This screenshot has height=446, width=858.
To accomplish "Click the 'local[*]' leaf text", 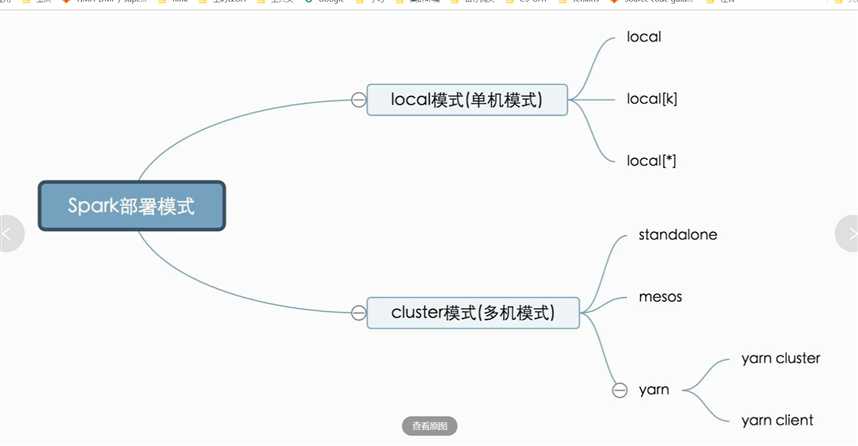I will (x=651, y=161).
